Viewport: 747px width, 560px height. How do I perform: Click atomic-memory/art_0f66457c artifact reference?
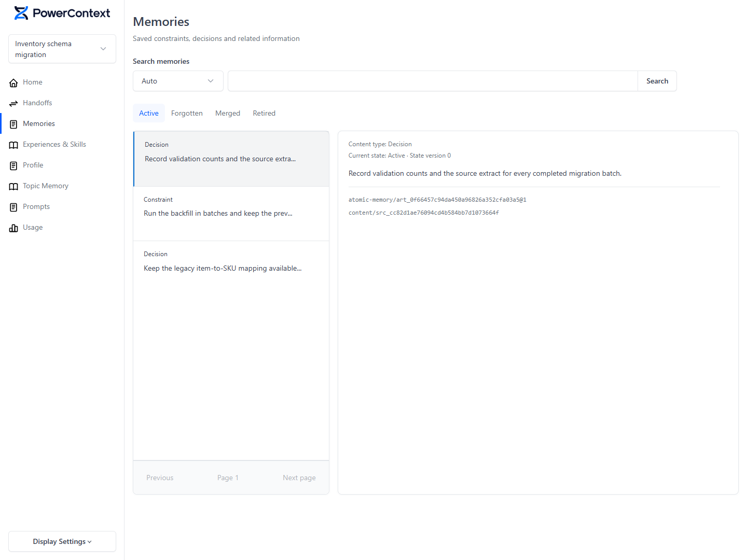[x=437, y=200]
